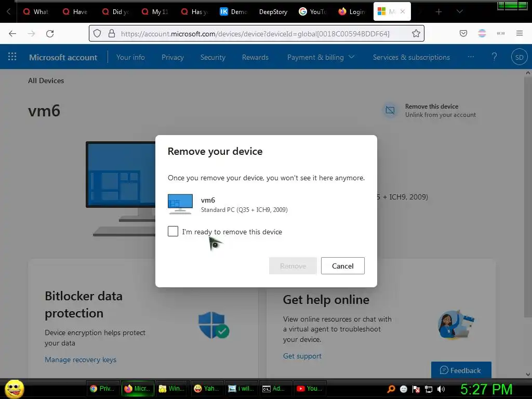The height and width of the screenshot is (399, 532).
Task: Go back to the previous page
Action: [x=12, y=33]
